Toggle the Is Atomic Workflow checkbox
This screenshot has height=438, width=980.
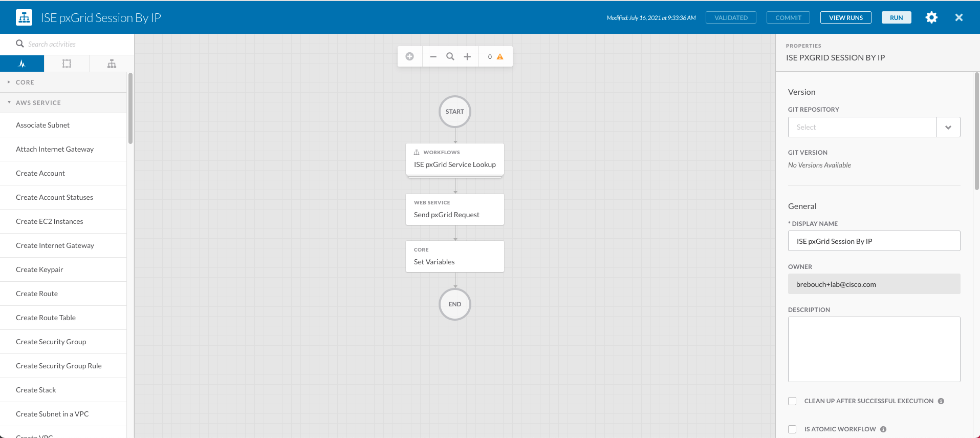pyautogui.click(x=792, y=429)
